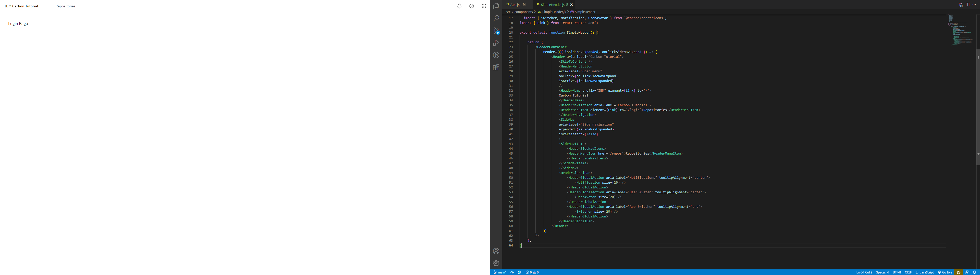This screenshot has height=275, width=980.
Task: Click the IBM Carbon Tutorial header link
Action: [x=22, y=6]
